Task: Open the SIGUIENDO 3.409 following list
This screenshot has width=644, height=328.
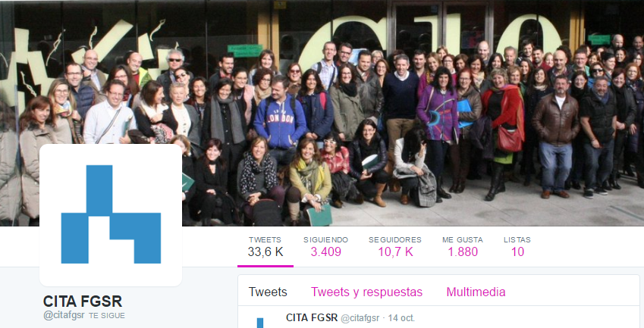Action: (x=325, y=247)
